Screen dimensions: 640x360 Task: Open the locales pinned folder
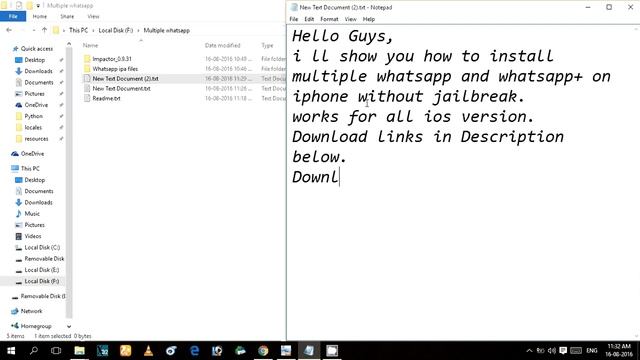coord(33,127)
